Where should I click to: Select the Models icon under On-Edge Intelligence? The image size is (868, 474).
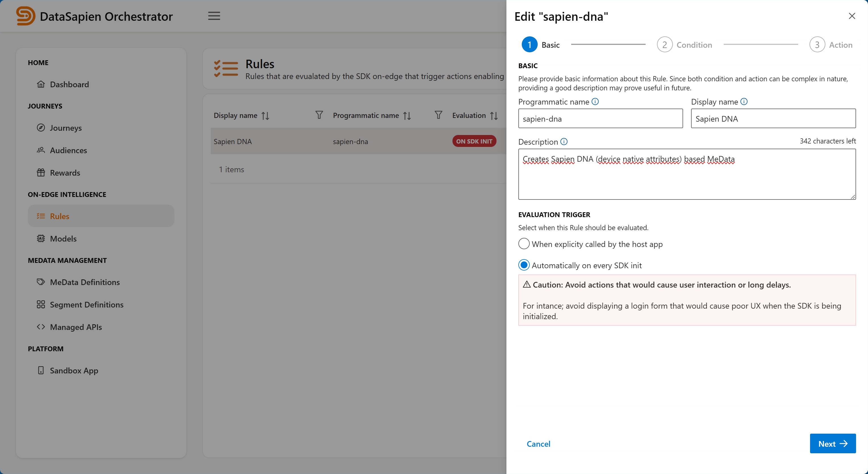41,239
